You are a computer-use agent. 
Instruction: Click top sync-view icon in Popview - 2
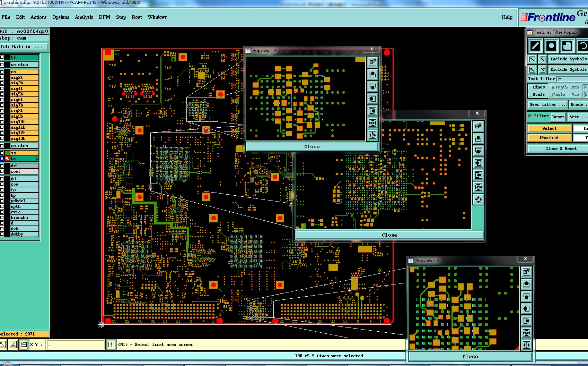point(372,62)
